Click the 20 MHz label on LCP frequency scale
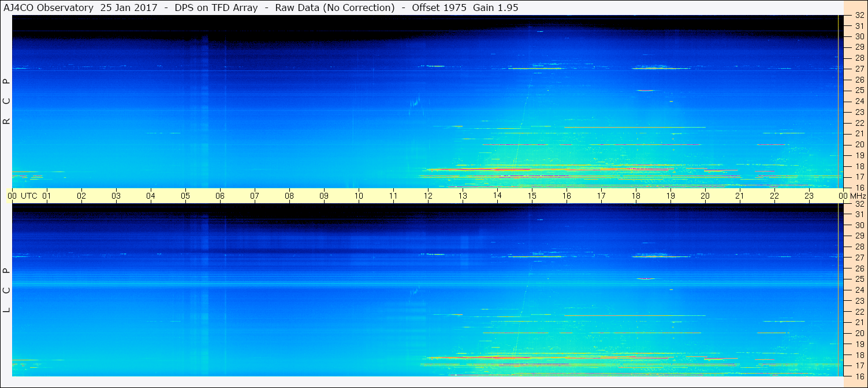The image size is (868, 388). (859, 333)
